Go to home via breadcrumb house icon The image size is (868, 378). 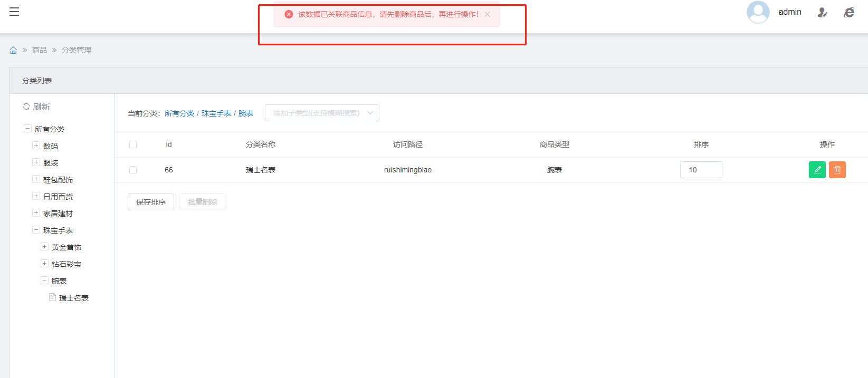coord(13,50)
